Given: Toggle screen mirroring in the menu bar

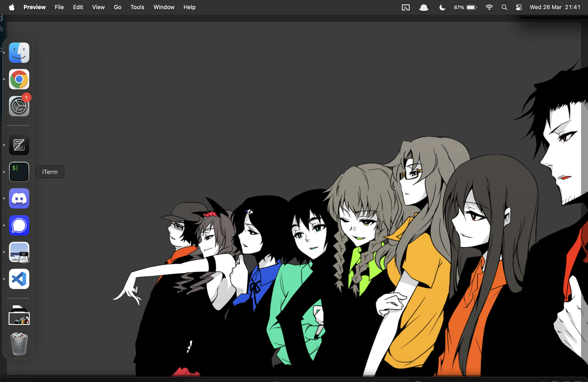Looking at the screenshot, I should coord(405,7).
